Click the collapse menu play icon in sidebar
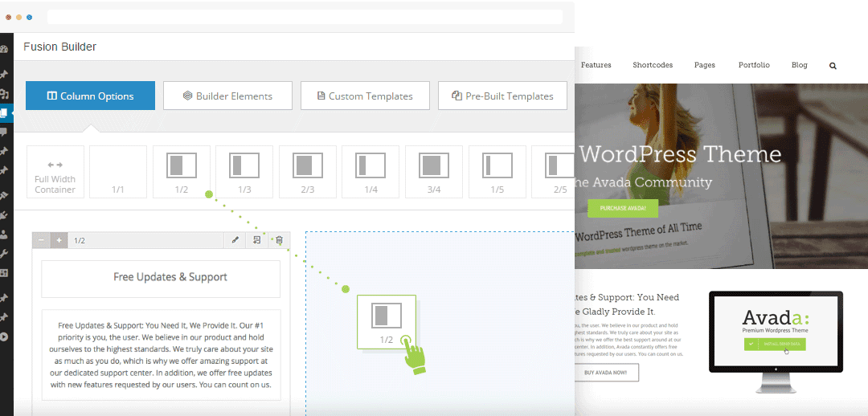Viewport: 868px width, 416px height. [4, 336]
